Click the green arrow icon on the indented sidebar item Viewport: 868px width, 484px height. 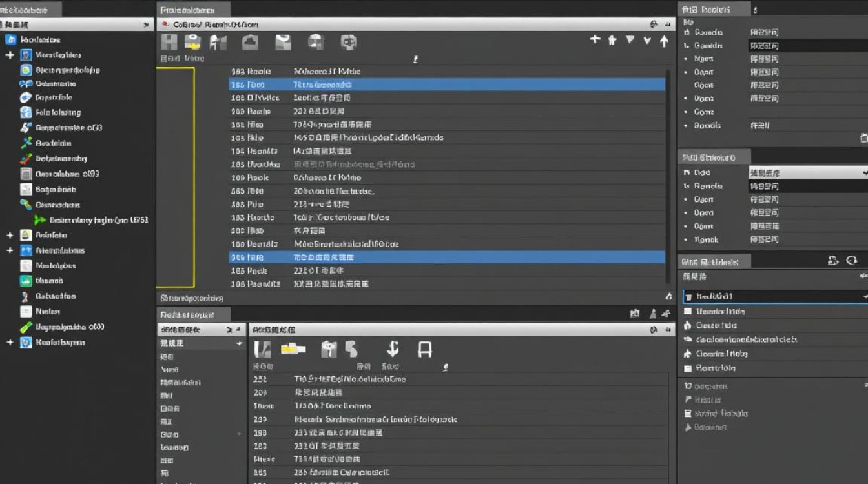point(39,220)
